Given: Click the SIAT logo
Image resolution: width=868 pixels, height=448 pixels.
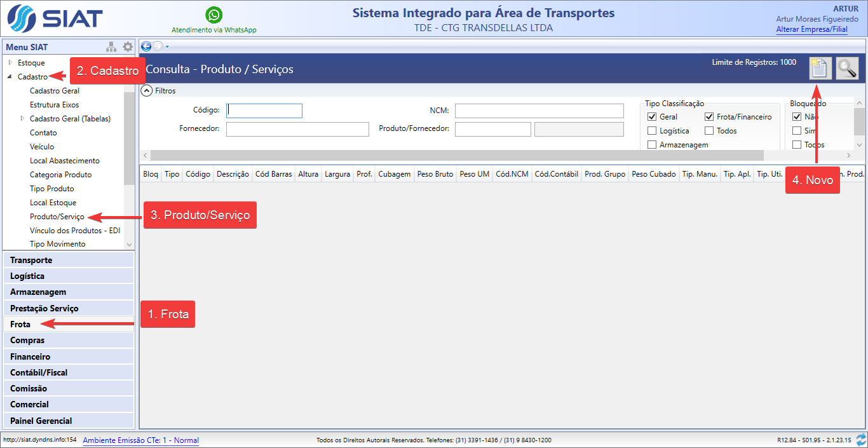Looking at the screenshot, I should click(55, 19).
